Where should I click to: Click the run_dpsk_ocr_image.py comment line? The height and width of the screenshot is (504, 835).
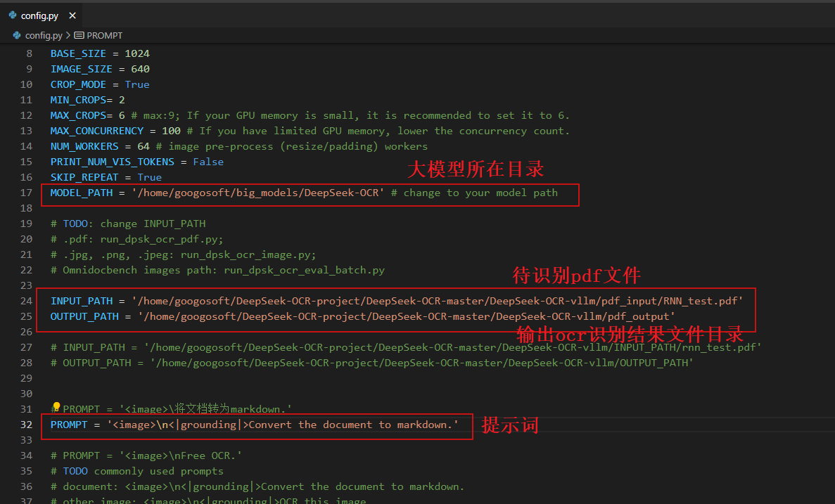[x=183, y=254]
